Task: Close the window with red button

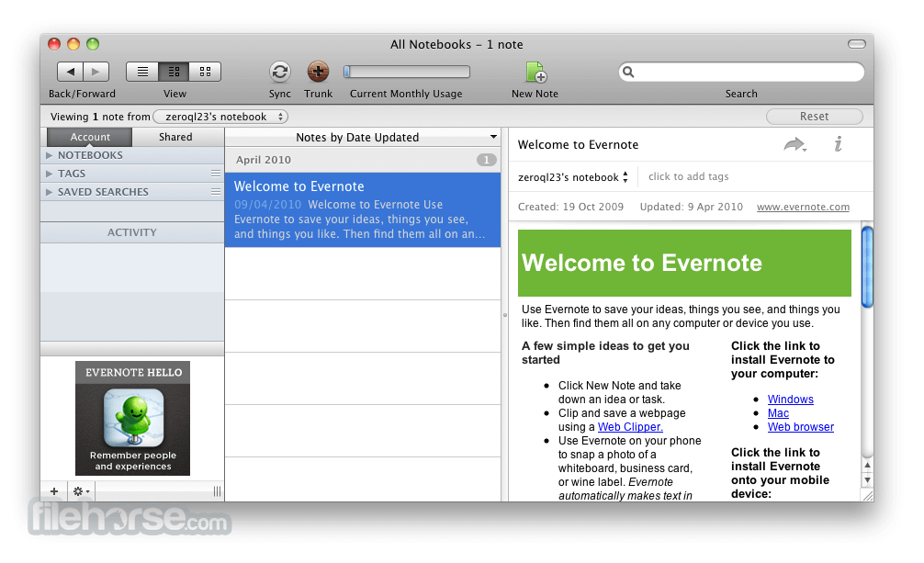Action: point(54,44)
